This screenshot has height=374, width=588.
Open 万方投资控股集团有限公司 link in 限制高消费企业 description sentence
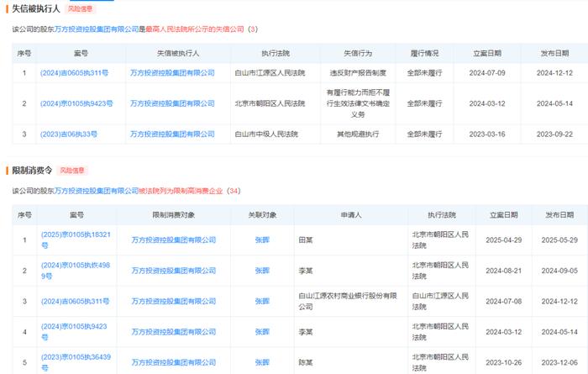click(x=97, y=191)
